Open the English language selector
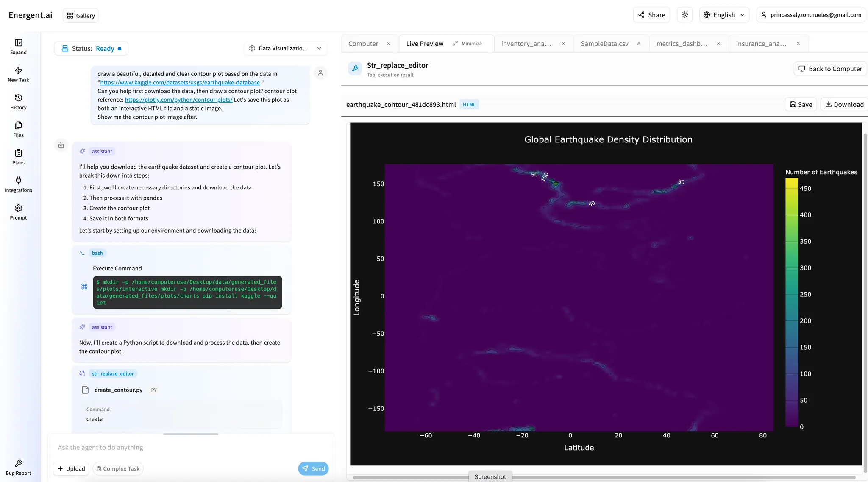The image size is (868, 482). point(724,14)
